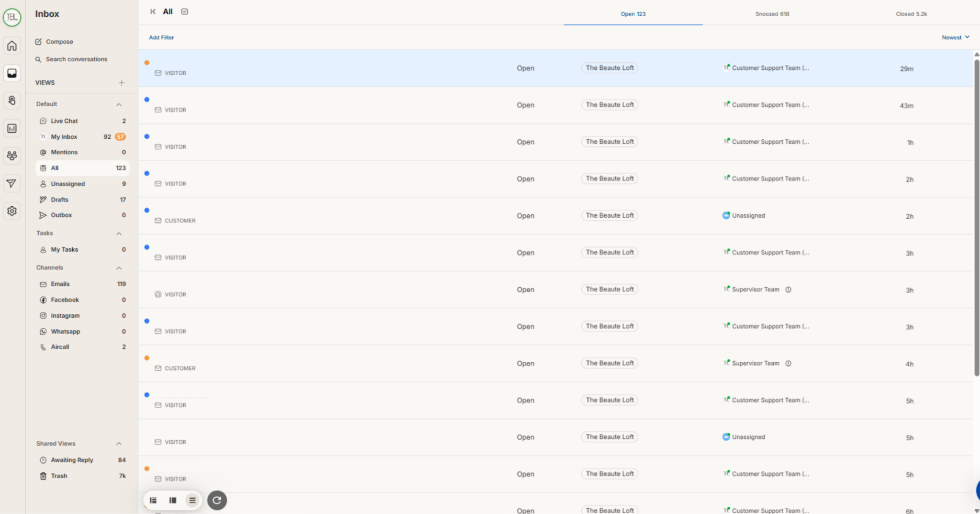Open the conversation received 29m ago
The image size is (980, 514).
pos(556,68)
